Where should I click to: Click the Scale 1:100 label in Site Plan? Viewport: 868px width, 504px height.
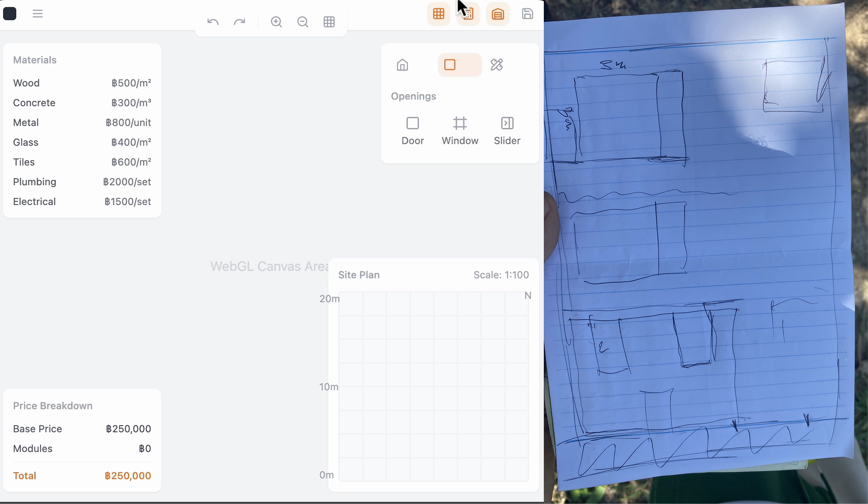pyautogui.click(x=501, y=275)
